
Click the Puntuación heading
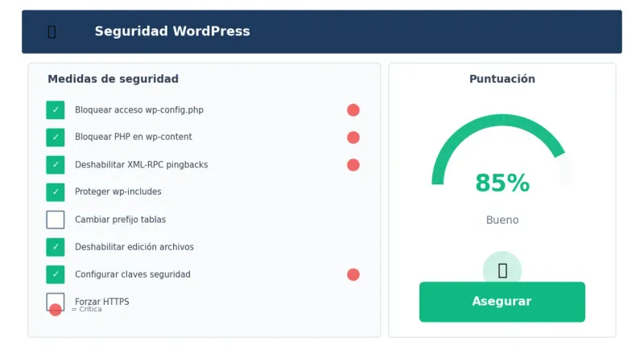coord(502,79)
